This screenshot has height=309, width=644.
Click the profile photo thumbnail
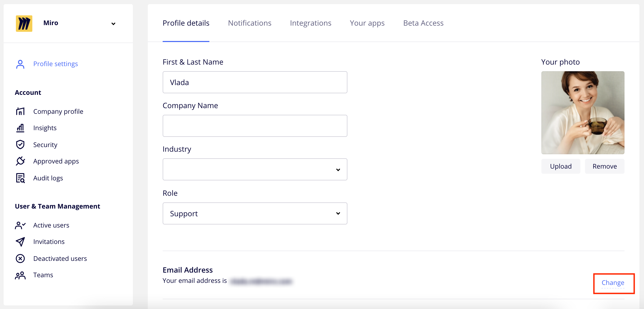tap(583, 113)
